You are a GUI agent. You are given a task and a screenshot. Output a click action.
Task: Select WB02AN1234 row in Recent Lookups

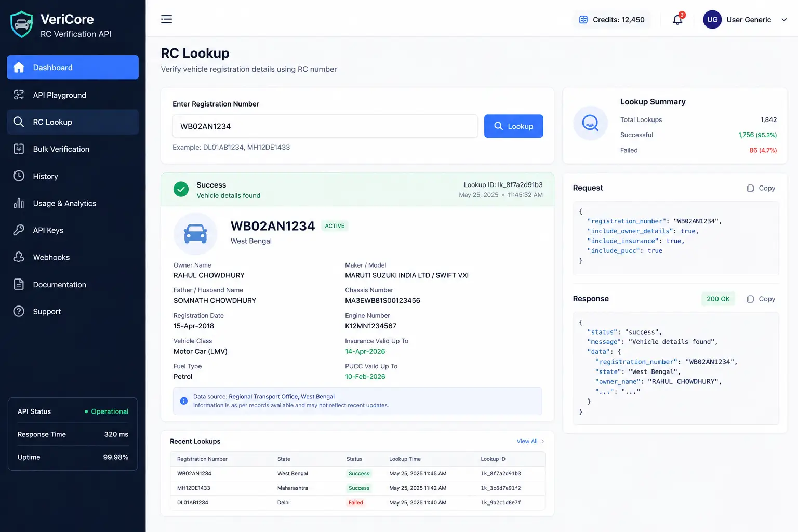point(357,473)
